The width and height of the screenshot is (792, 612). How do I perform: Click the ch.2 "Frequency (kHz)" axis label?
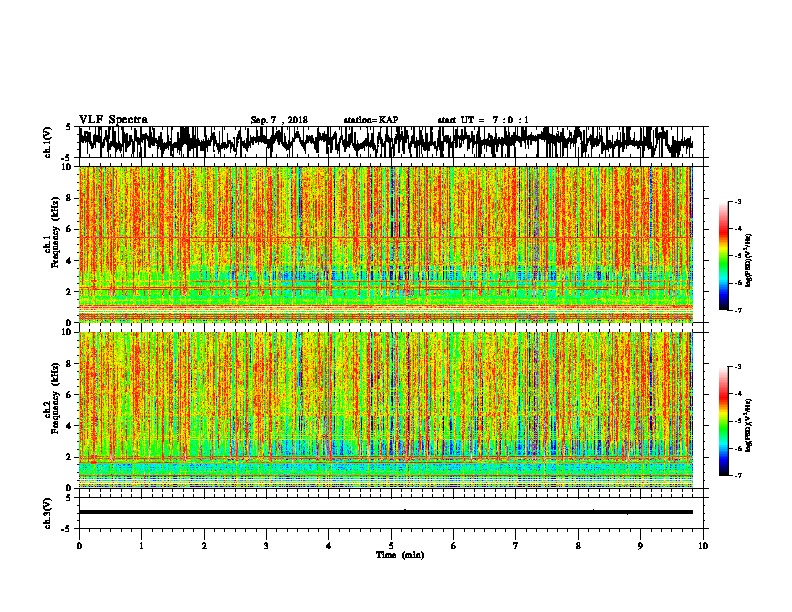(56, 398)
